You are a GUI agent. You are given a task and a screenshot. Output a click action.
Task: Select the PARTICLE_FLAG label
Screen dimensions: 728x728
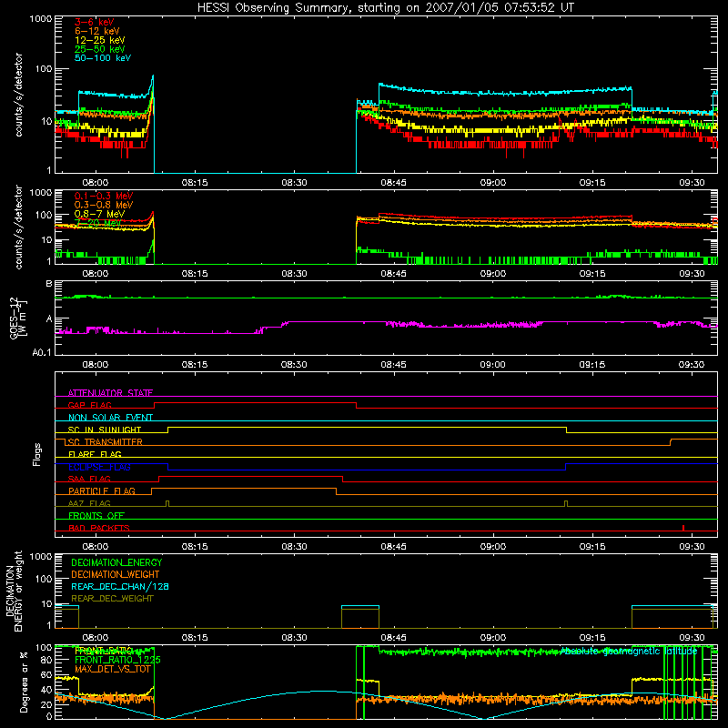(x=102, y=491)
